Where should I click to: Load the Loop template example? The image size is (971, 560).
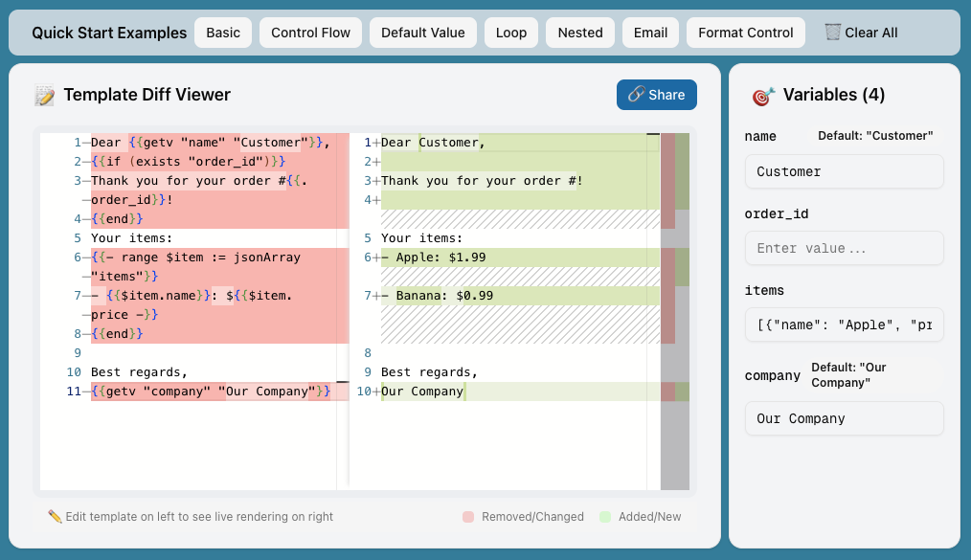pyautogui.click(x=510, y=32)
